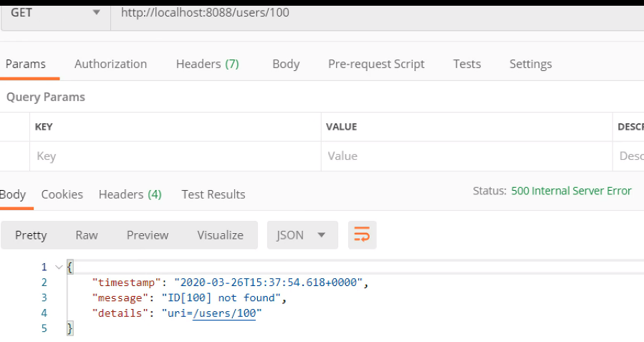
Task: Click the timestamp value text
Action: pyautogui.click(x=268, y=282)
